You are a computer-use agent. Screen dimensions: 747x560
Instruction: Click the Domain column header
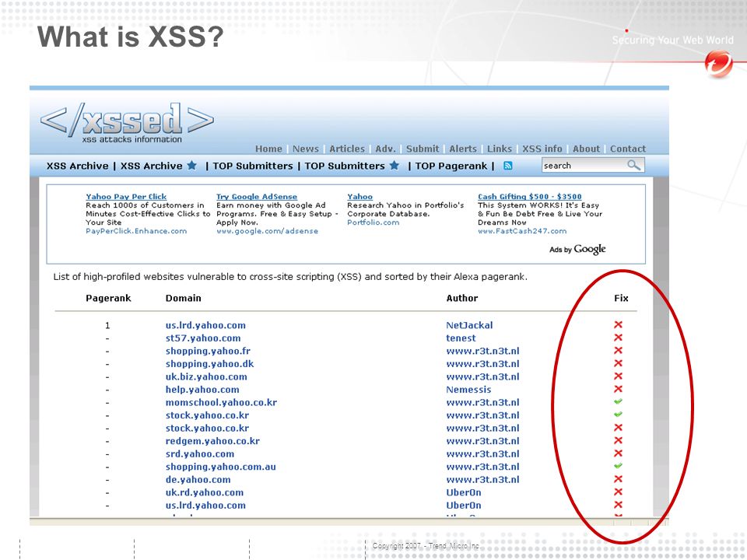coord(183,298)
